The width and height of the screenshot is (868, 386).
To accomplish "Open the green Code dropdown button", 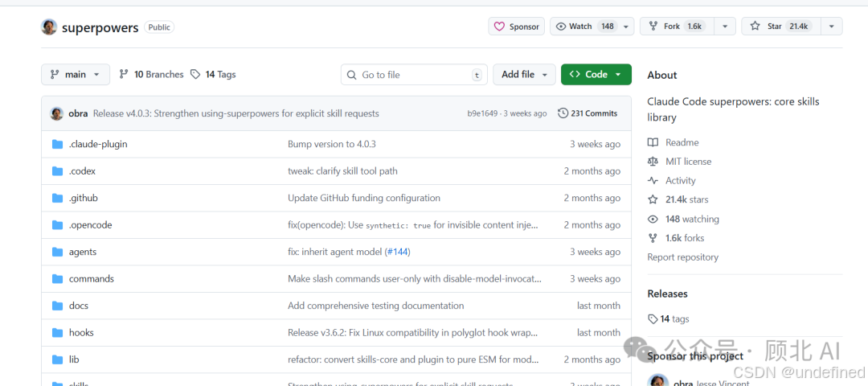I will 596,74.
